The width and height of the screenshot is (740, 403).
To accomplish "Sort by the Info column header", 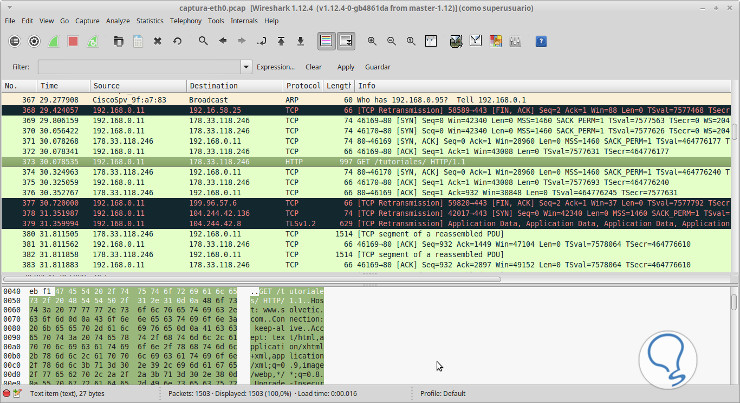I will [x=543, y=86].
